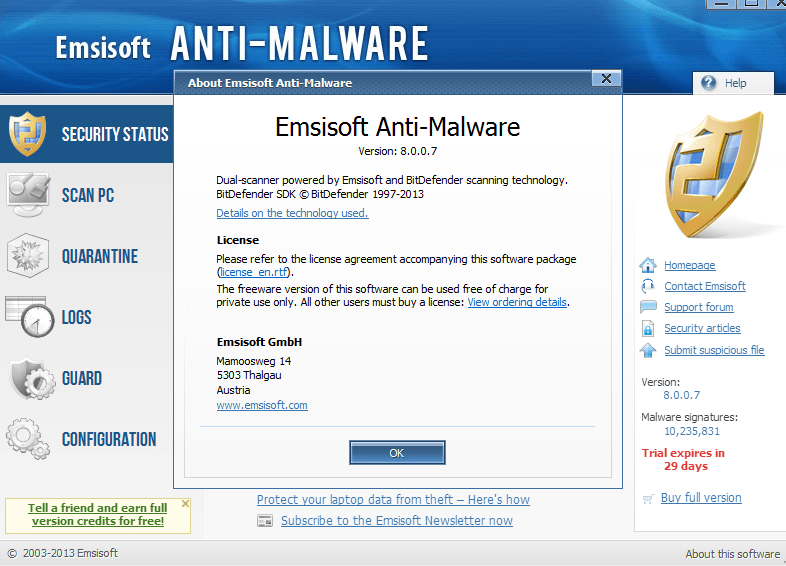This screenshot has height=566, width=786.
Task: Go to the Scan PC section
Action: tap(87, 195)
